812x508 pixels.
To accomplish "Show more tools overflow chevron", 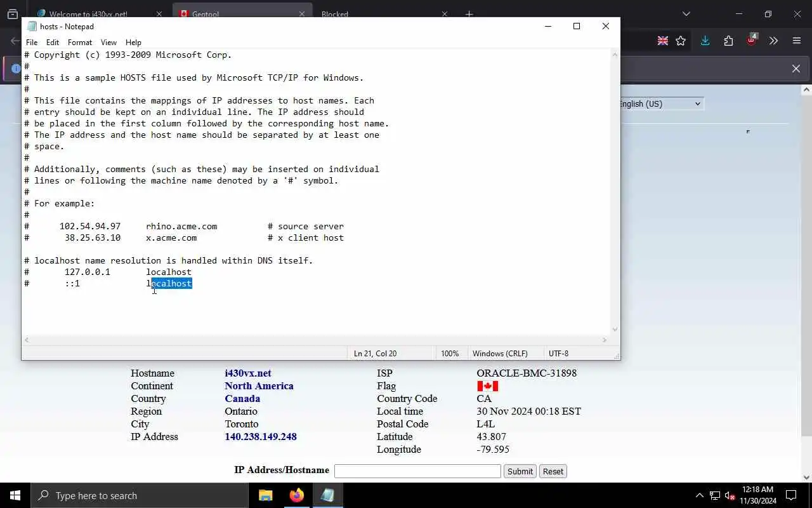I will 773,41.
